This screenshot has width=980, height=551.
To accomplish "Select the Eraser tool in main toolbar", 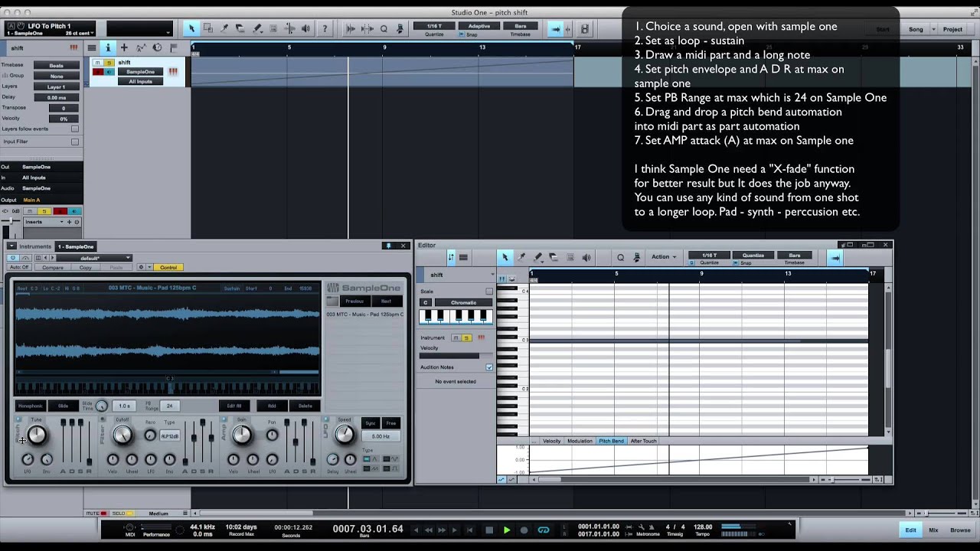I will click(x=240, y=29).
